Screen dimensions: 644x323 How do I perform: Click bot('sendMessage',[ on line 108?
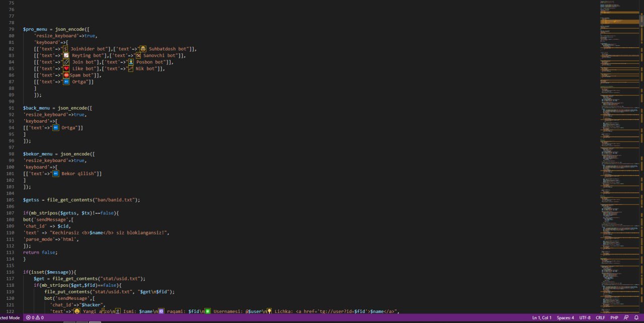coord(48,220)
